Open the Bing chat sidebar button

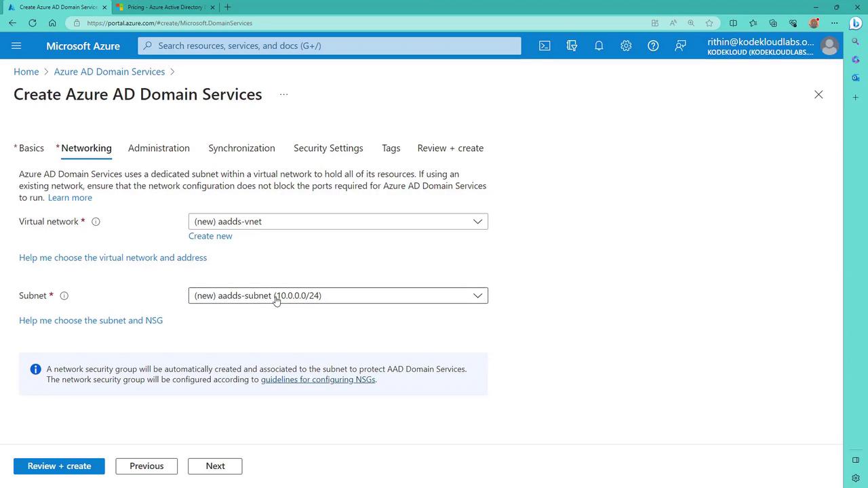856,23
